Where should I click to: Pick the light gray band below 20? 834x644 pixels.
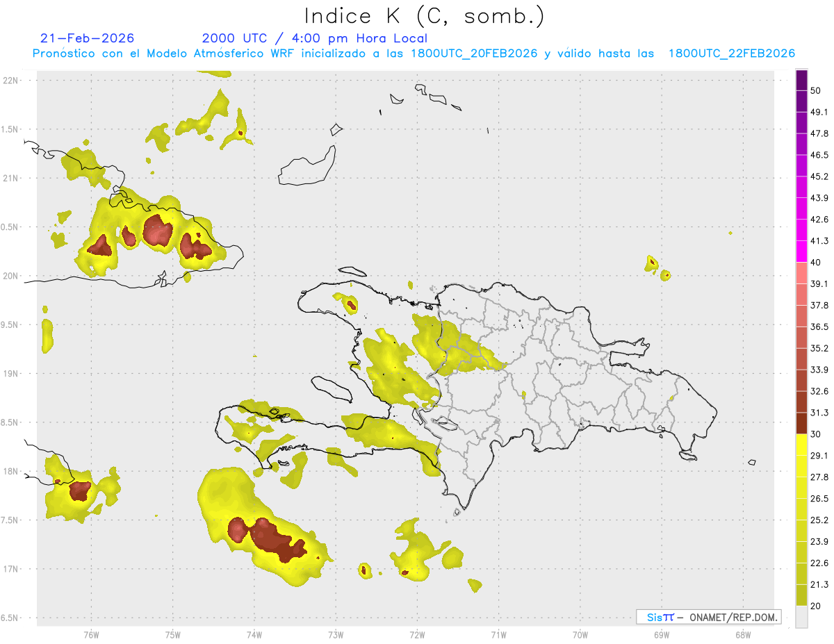tap(801, 617)
